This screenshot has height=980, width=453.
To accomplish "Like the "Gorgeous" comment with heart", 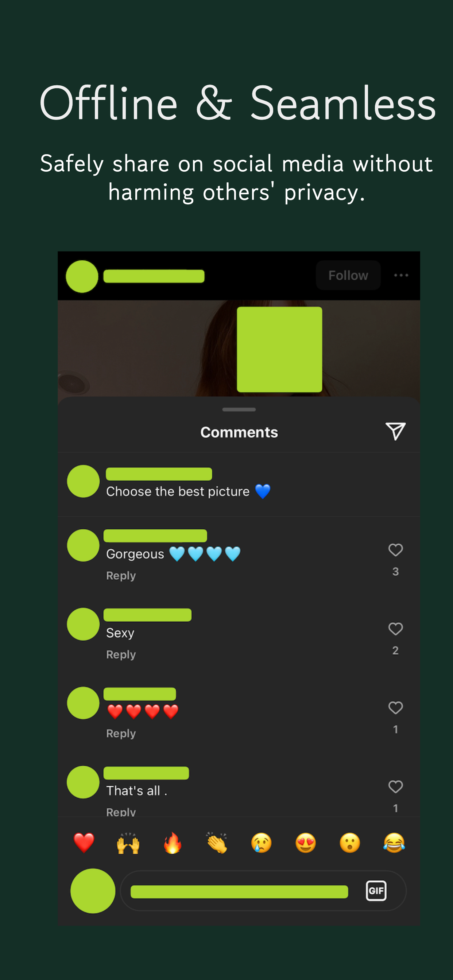I will click(395, 550).
